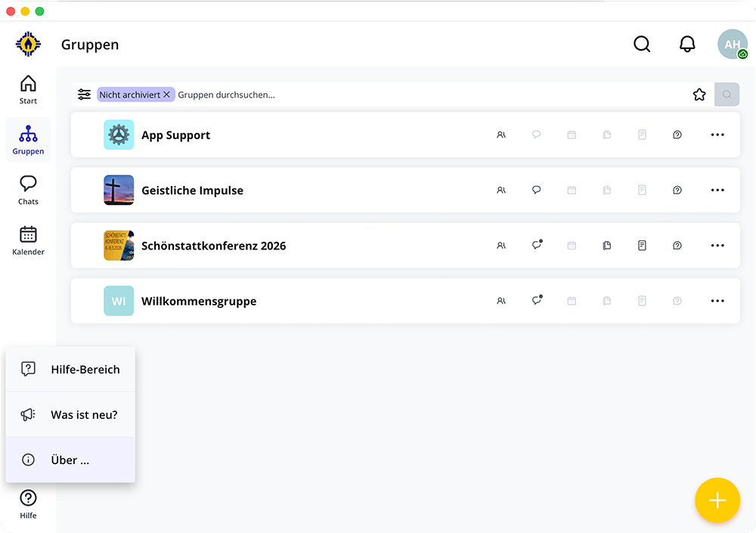Viewport: 756px width, 533px height.
Task: Select 'Über ...' menu entry
Action: point(70,460)
